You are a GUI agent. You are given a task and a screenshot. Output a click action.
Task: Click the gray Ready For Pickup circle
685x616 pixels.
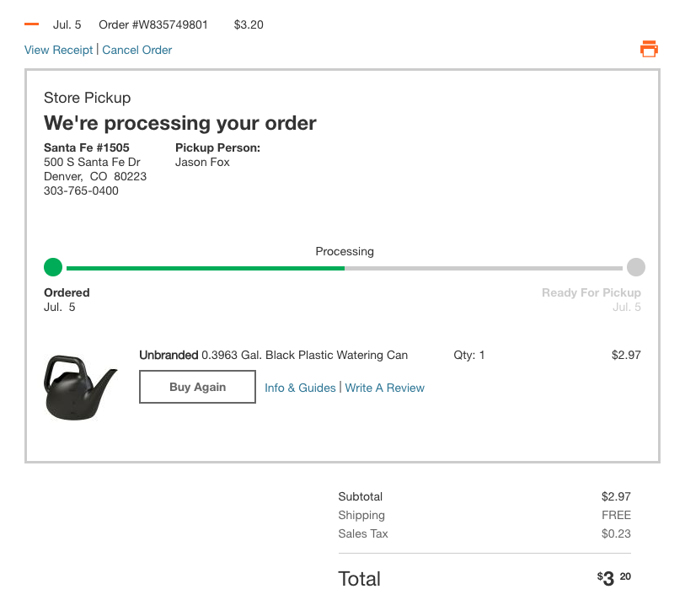[x=636, y=268]
